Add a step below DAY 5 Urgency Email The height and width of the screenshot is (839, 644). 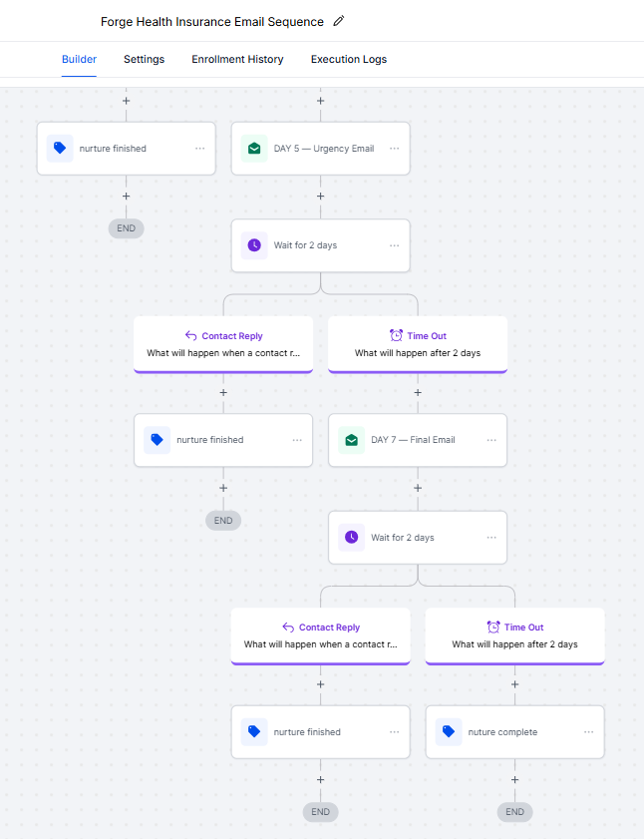click(x=320, y=197)
